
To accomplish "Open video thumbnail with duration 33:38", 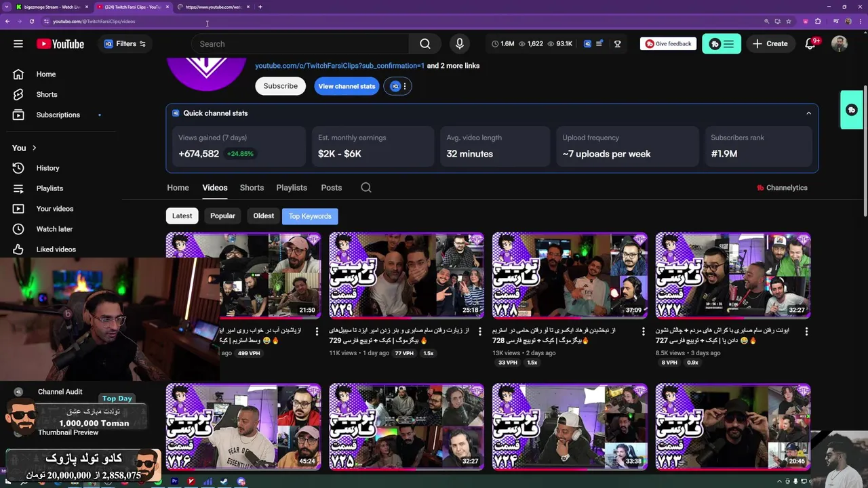I will click(x=570, y=427).
